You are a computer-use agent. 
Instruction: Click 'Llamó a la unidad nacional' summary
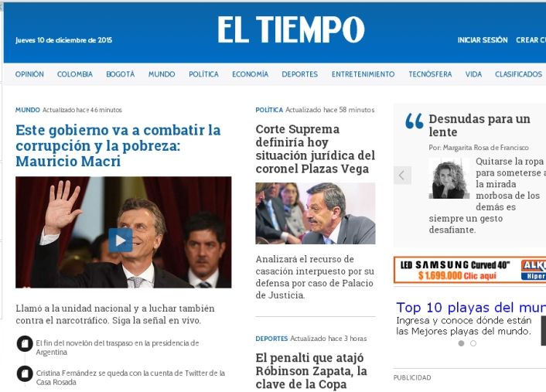point(115,315)
